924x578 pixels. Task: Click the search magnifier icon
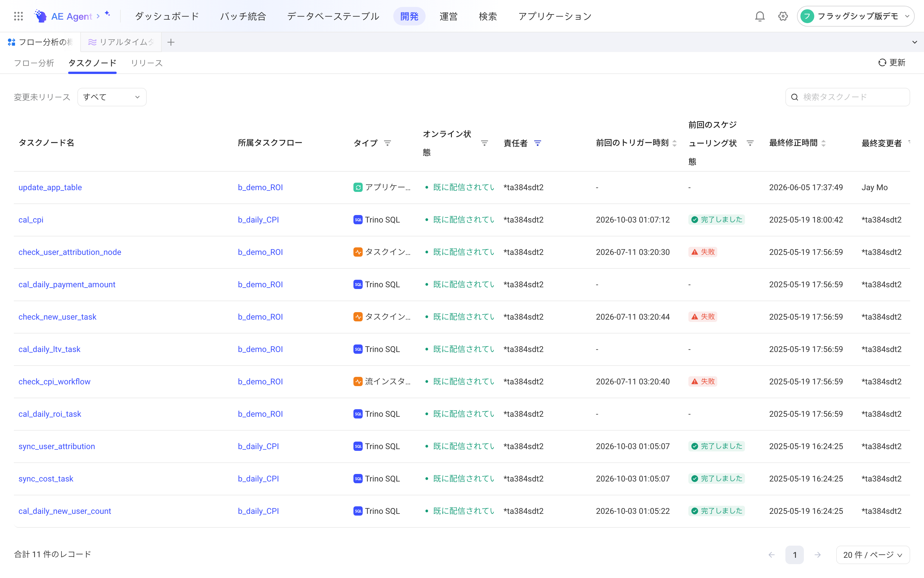tap(795, 97)
